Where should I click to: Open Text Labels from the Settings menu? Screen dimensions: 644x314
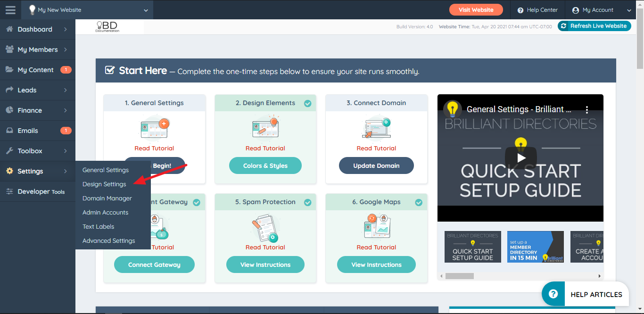(98, 226)
